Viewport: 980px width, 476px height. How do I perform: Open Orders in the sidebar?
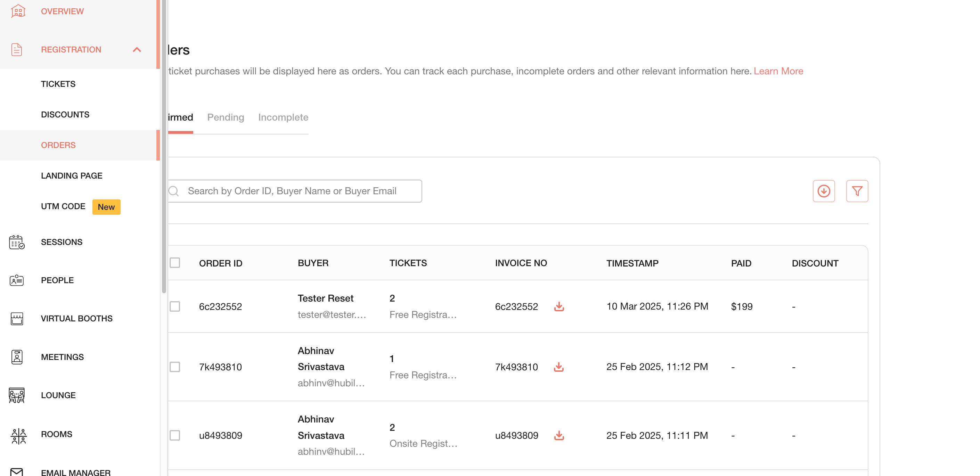[58, 145]
